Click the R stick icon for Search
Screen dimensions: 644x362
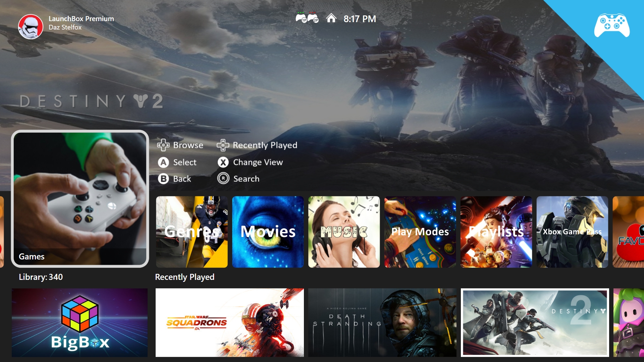pyautogui.click(x=223, y=178)
